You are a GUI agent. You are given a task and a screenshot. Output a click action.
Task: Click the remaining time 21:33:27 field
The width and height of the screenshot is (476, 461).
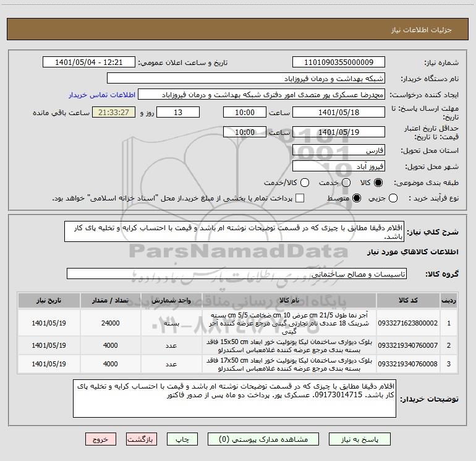114,113
